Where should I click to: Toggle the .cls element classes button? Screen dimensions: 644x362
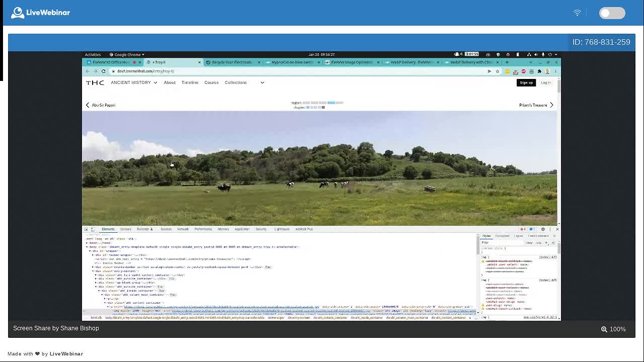pyautogui.click(x=538, y=243)
